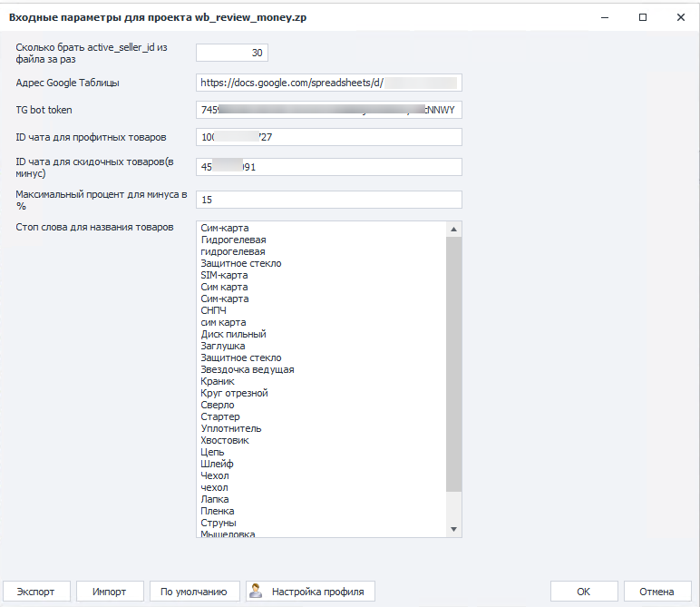Image resolution: width=700 pixels, height=607 pixels.
Task: Minimize the dialog window
Action: click(605, 17)
